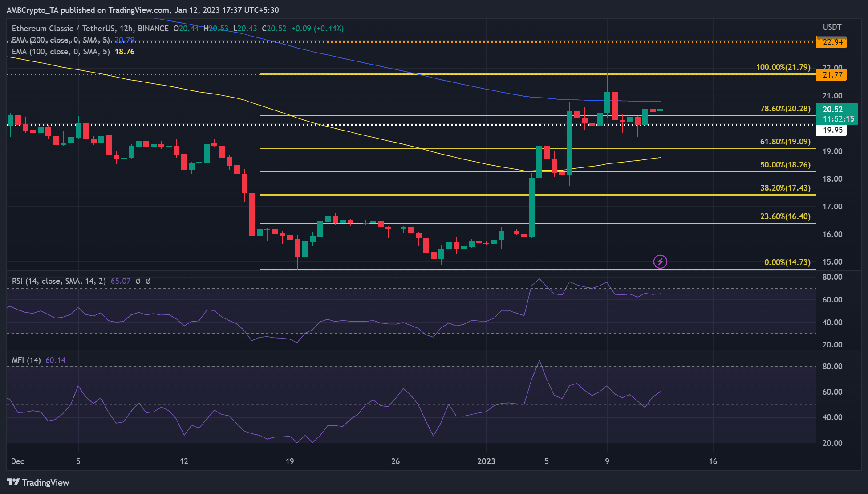Click the TradingView logo at bottom left
Image resolution: width=868 pixels, height=494 pixels.
[38, 482]
